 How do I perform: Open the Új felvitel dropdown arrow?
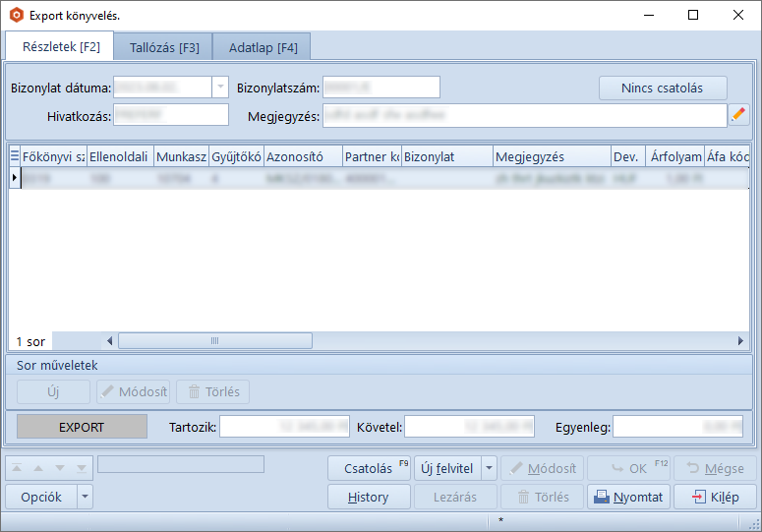tap(490, 468)
